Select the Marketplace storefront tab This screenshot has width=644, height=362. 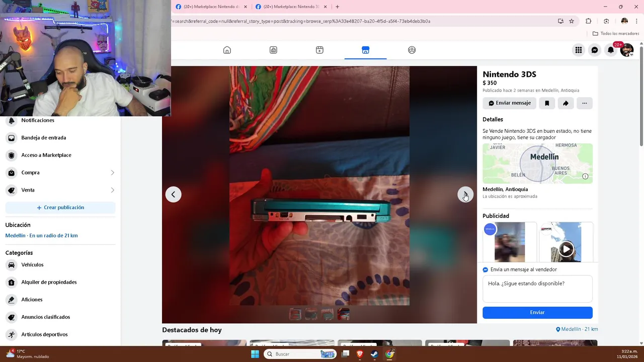pyautogui.click(x=366, y=50)
